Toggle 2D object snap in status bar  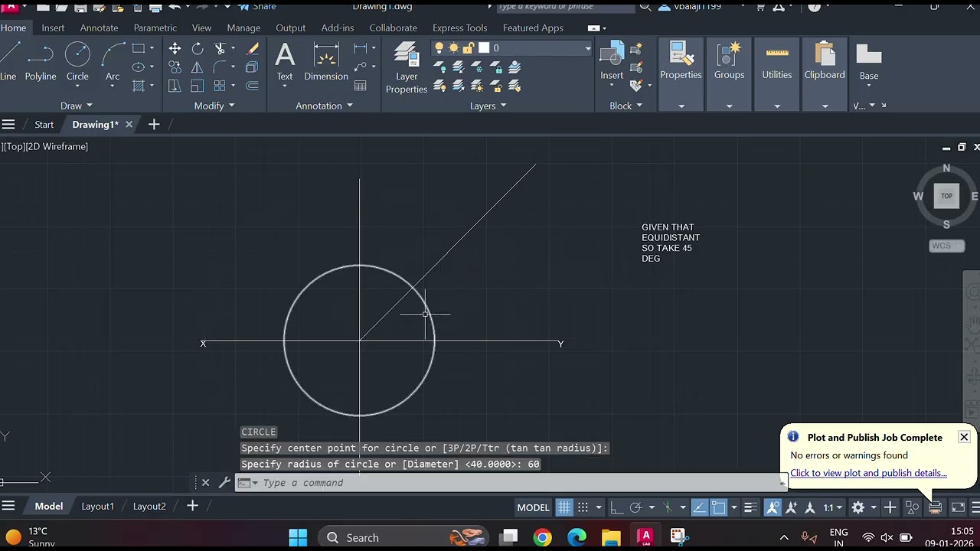(x=718, y=507)
